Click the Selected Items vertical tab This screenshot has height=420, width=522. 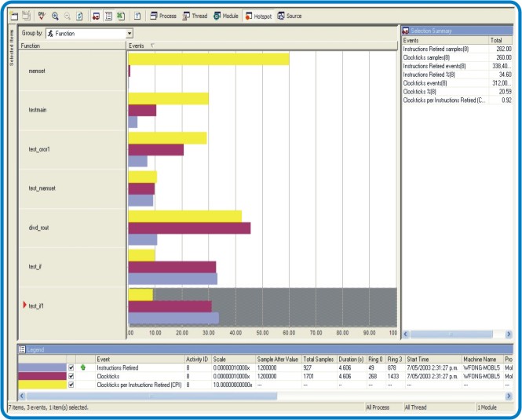(12, 47)
